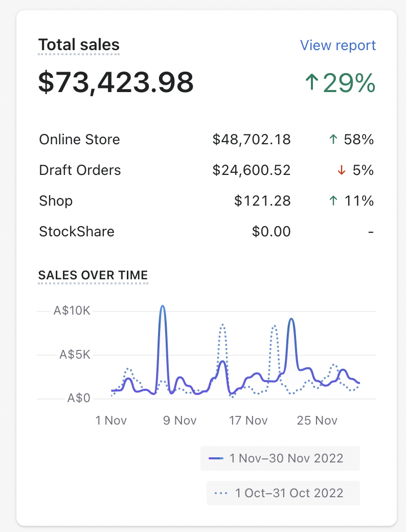
Task: Click the SALES OVER TIME heading
Action: coord(93,275)
